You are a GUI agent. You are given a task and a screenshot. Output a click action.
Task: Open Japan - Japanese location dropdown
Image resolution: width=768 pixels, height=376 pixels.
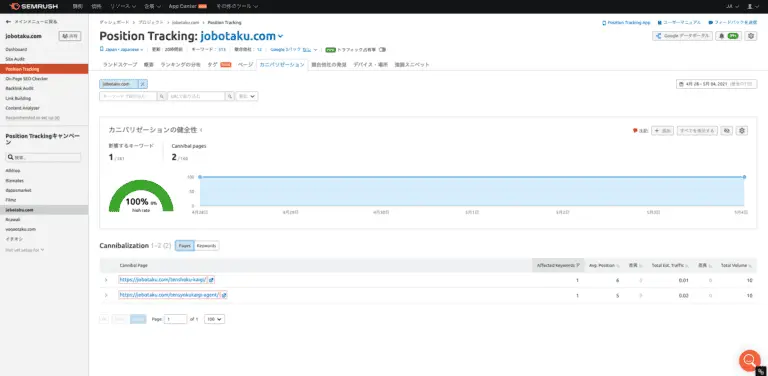(x=122, y=49)
